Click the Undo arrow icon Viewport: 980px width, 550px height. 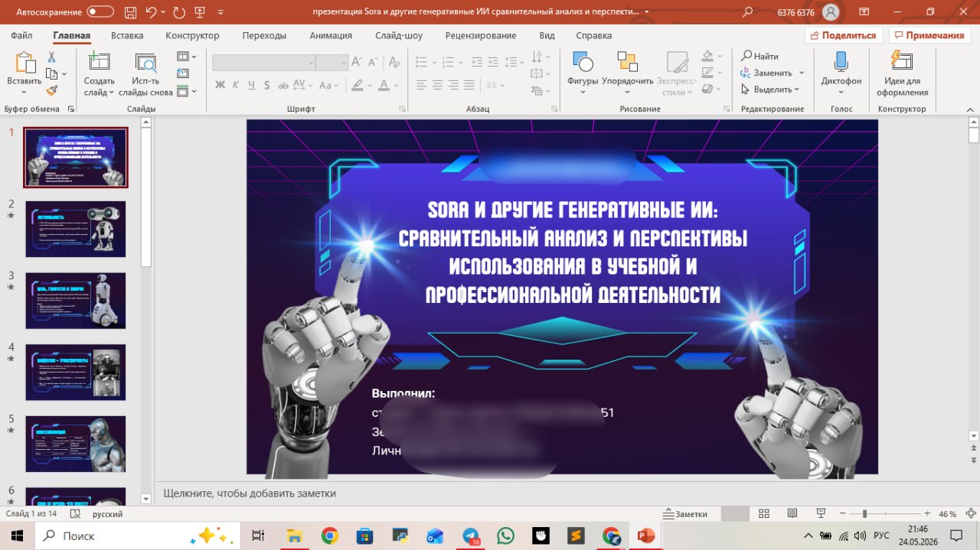(x=151, y=12)
